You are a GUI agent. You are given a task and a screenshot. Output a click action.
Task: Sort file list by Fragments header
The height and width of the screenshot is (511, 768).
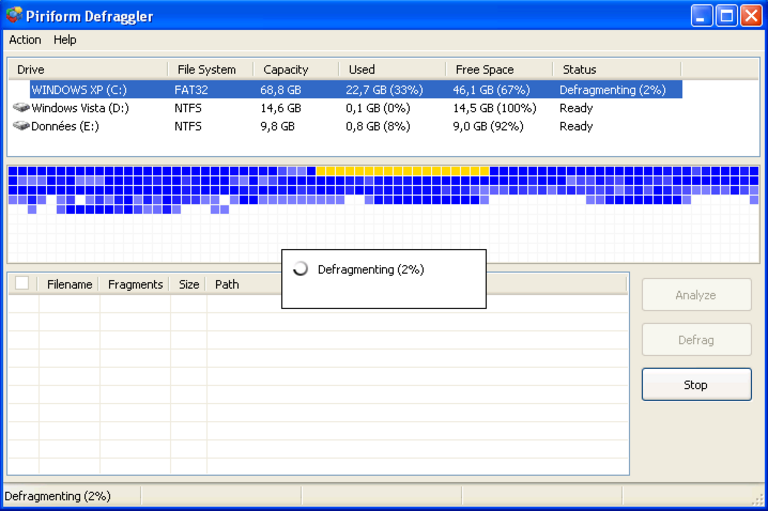coord(135,285)
